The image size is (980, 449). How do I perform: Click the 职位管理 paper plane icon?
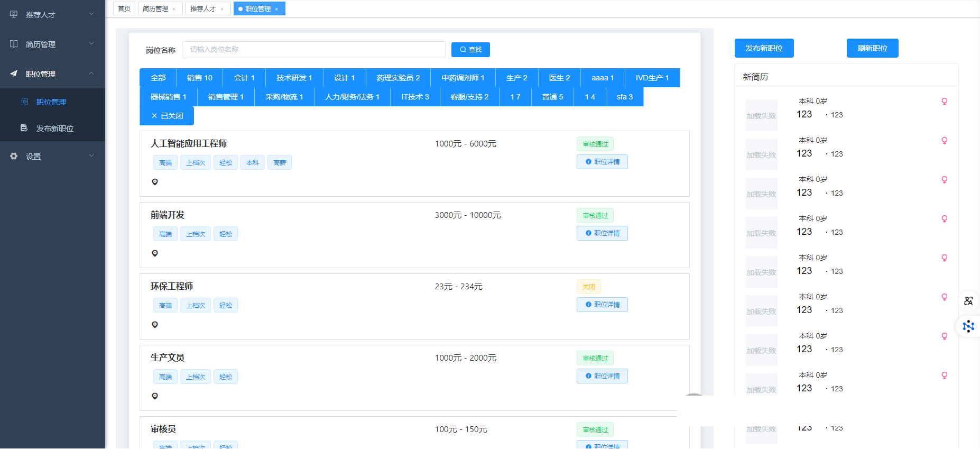pyautogui.click(x=14, y=74)
